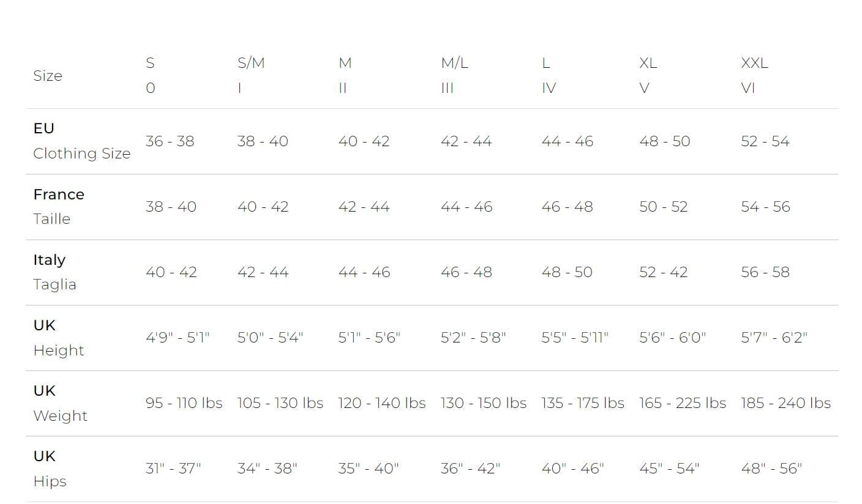Click the hips cell 31" - 37"
The image size is (862, 504).
173,469
